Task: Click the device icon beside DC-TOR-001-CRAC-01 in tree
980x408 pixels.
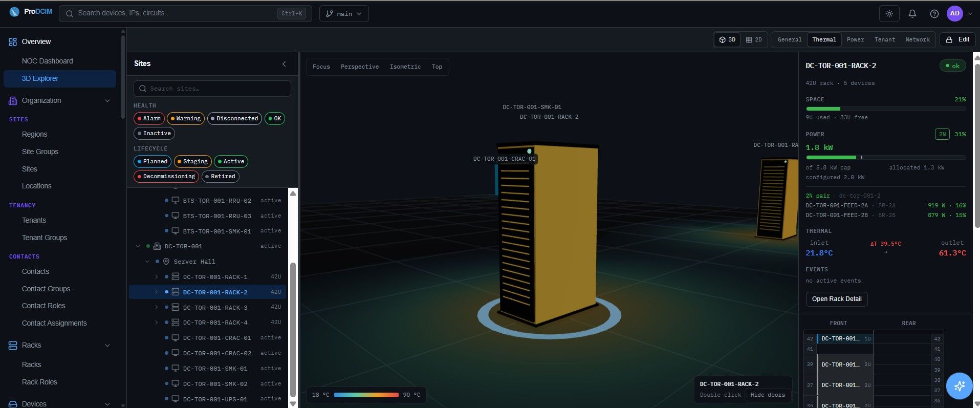Action: (x=175, y=338)
